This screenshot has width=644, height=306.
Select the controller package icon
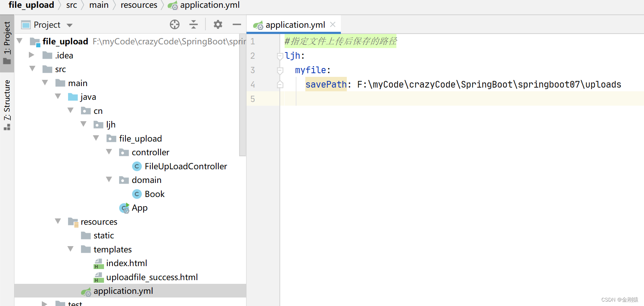(x=124, y=152)
